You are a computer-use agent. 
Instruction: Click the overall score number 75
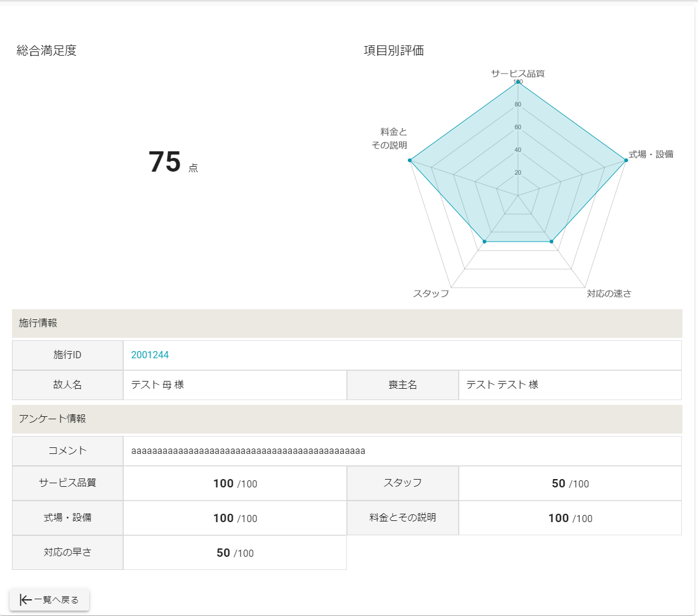[x=164, y=162]
